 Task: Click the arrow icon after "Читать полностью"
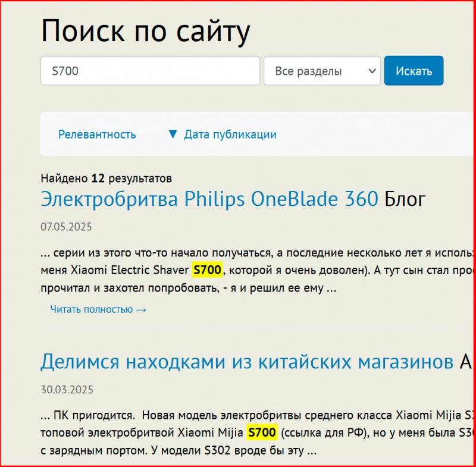click(141, 309)
